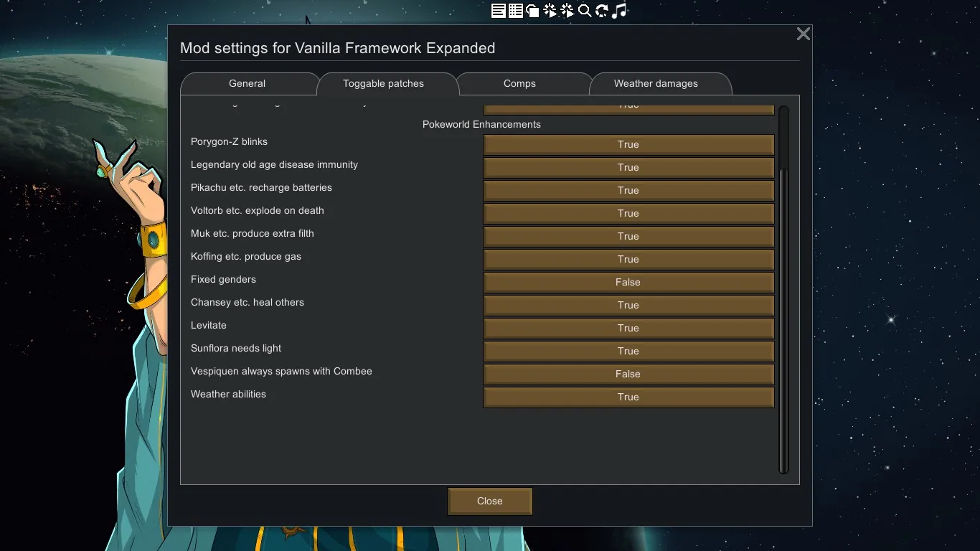Viewport: 980px width, 551px height.
Task: Click the circular reload arrow icon
Action: [602, 11]
